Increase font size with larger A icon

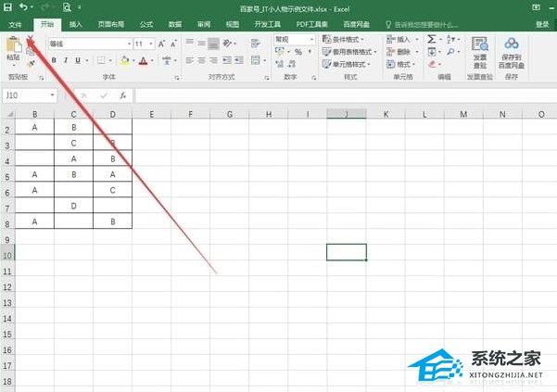click(x=161, y=44)
